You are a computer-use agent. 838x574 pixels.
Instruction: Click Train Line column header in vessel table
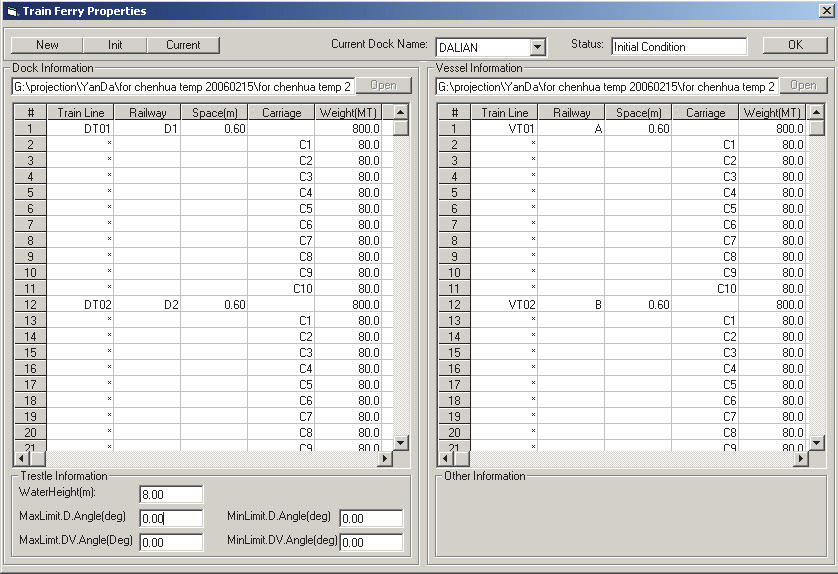(x=504, y=113)
